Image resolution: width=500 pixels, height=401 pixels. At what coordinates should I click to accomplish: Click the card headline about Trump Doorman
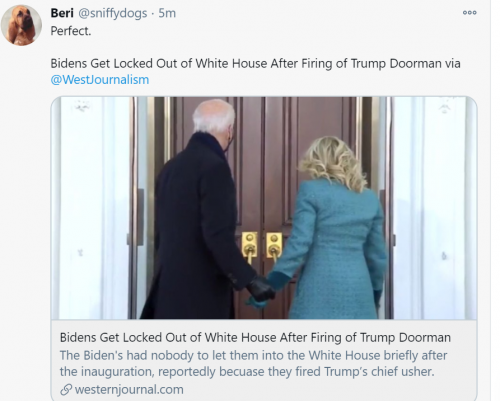[255, 337]
